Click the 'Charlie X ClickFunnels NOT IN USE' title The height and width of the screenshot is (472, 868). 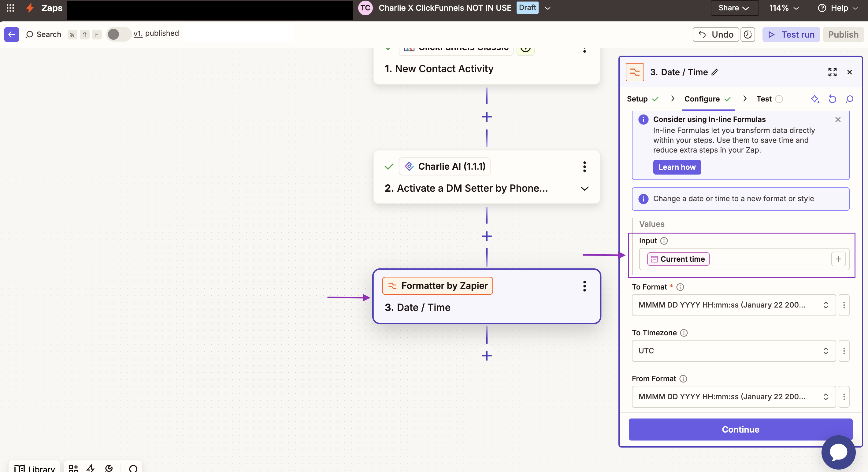pyautogui.click(x=445, y=8)
